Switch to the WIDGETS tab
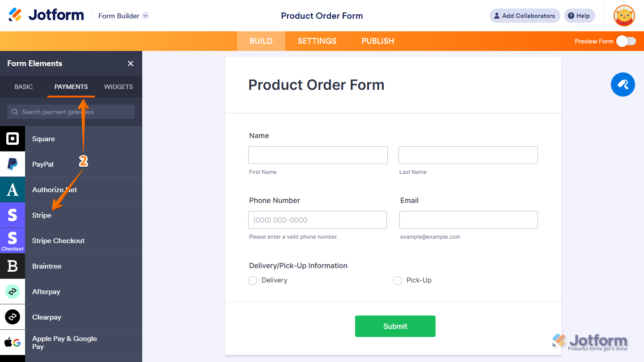 coord(118,87)
